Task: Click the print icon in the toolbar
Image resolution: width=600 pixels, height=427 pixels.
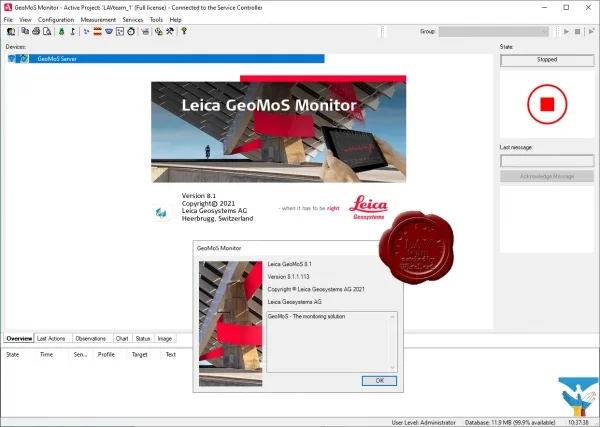Action: click(36, 31)
